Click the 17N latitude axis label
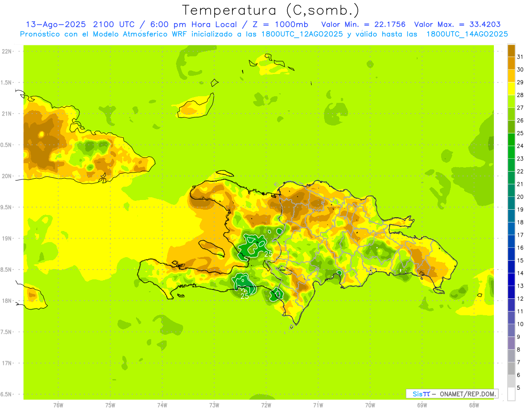Screen dimensions: 532x411 tap(6, 363)
